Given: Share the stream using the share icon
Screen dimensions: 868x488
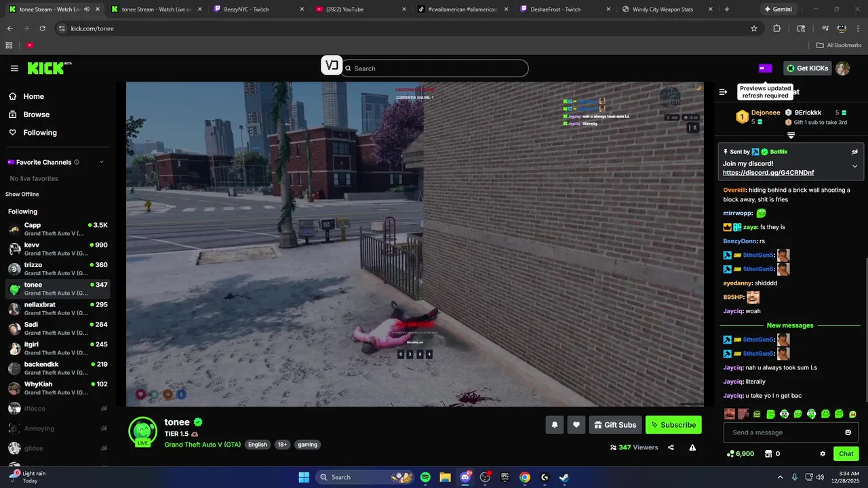Looking at the screenshot, I should (x=671, y=447).
